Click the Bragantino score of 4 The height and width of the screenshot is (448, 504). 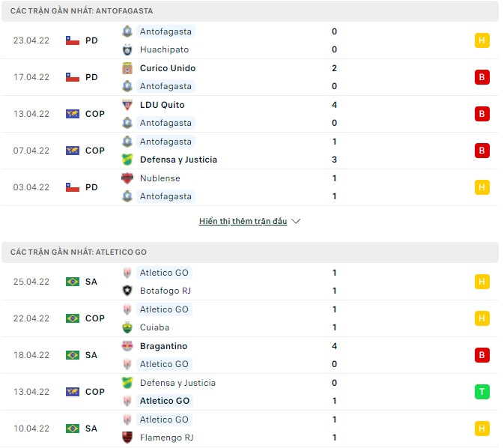pos(334,346)
